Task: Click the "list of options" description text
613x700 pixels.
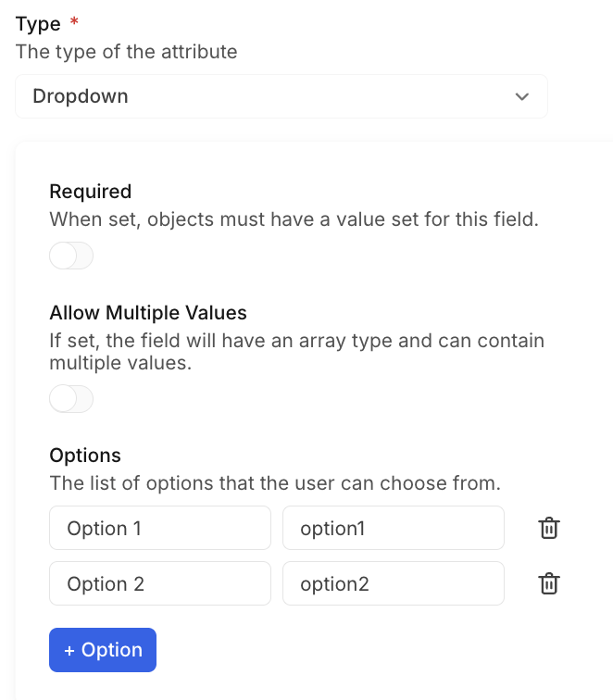Action: (x=274, y=483)
